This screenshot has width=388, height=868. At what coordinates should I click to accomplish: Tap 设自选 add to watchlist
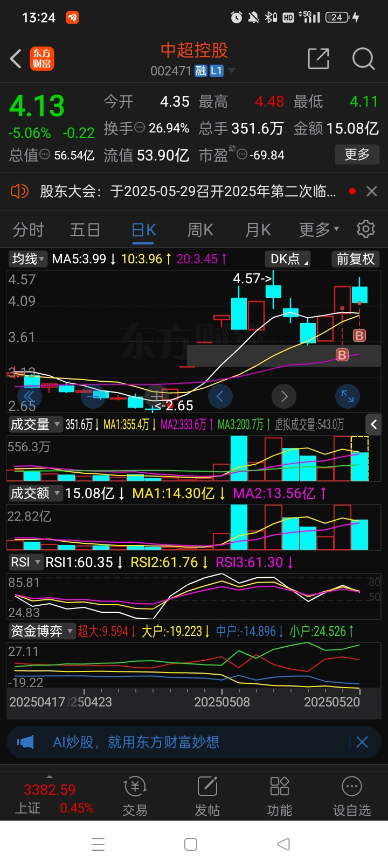coord(351,796)
